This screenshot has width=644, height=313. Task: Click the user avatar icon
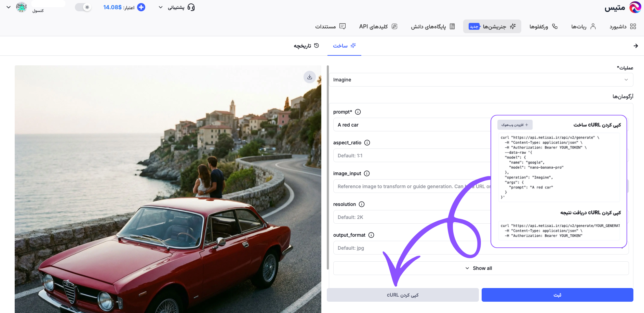point(22,7)
